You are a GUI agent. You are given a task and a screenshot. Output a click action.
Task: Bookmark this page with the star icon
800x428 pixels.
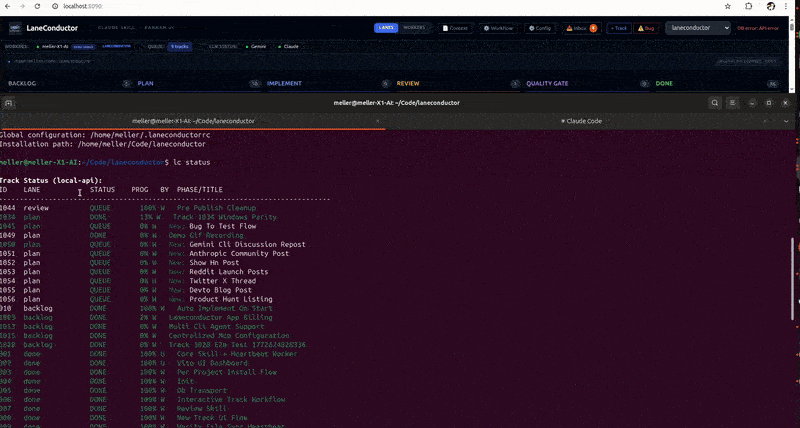[729, 8]
